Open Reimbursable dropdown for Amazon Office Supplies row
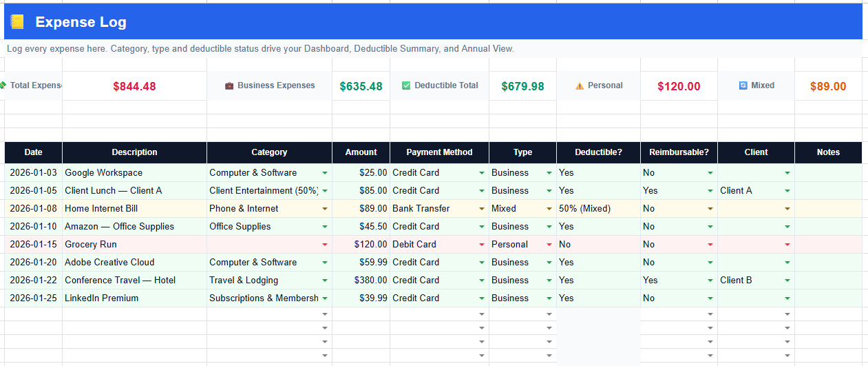The width and height of the screenshot is (868, 366). tap(710, 227)
